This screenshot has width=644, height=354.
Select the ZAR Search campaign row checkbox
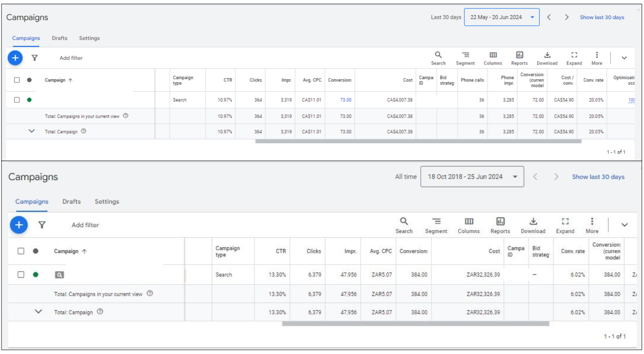[21, 275]
